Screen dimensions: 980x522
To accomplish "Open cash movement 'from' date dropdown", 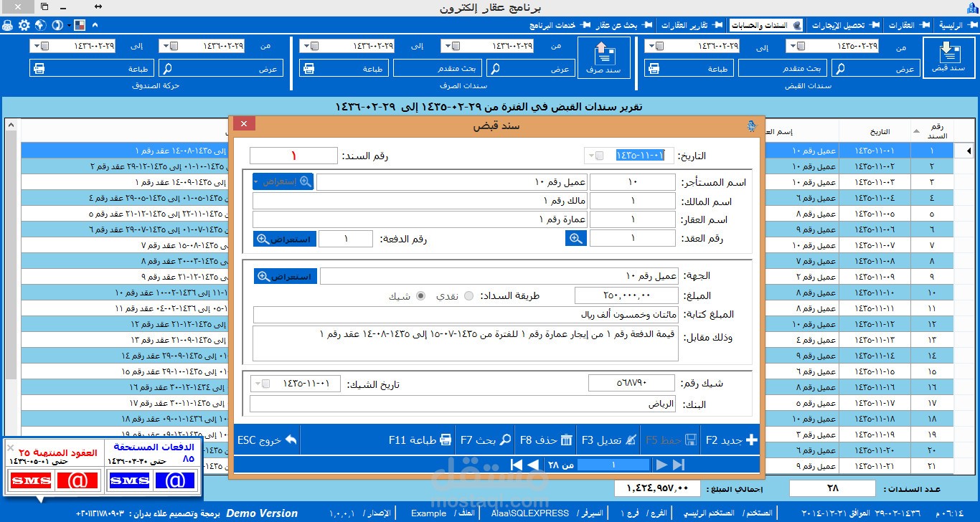I will [166, 46].
